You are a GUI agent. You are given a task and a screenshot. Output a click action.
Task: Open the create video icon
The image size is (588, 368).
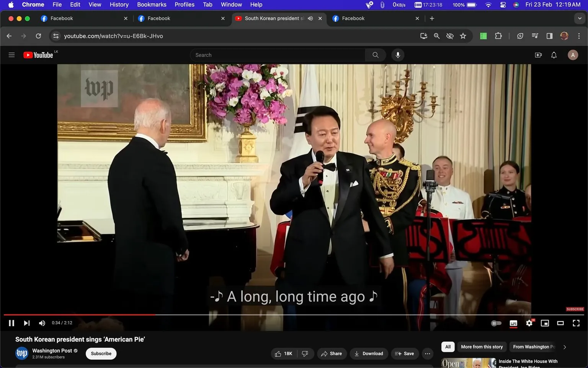click(538, 55)
